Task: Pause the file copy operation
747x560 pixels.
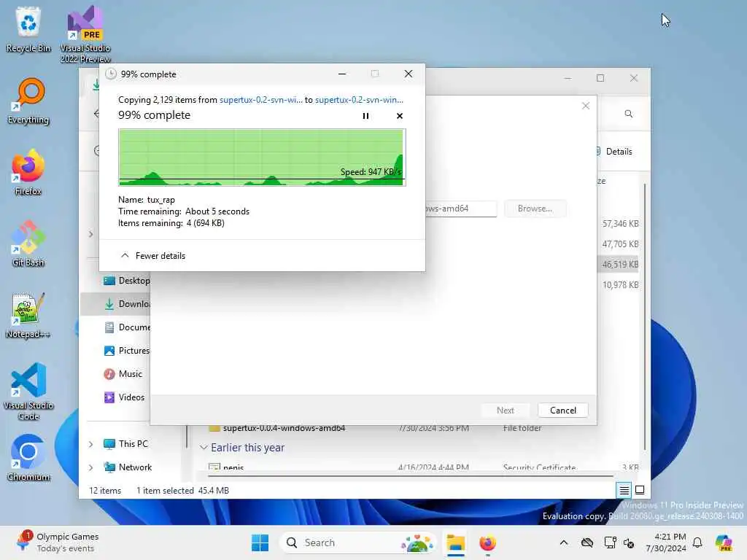Action: [365, 116]
